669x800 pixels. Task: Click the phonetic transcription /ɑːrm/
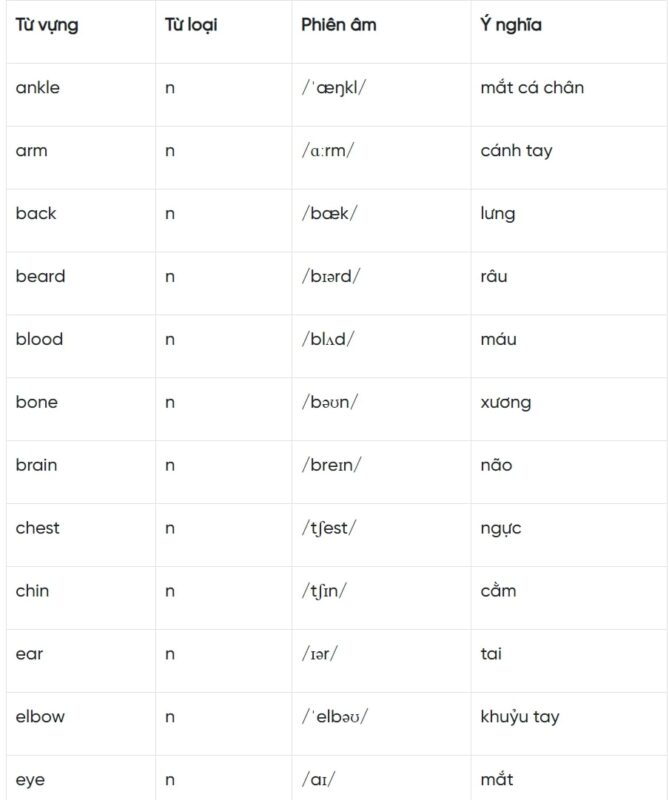(x=328, y=151)
